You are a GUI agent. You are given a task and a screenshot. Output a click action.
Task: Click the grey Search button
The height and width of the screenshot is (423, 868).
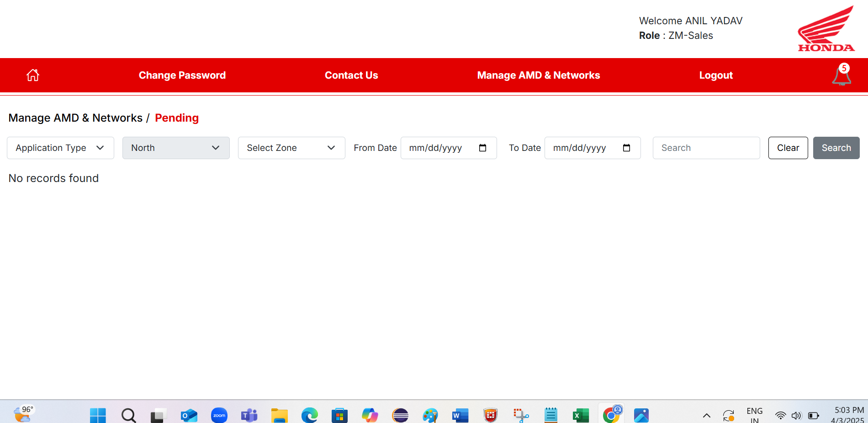[836, 148]
